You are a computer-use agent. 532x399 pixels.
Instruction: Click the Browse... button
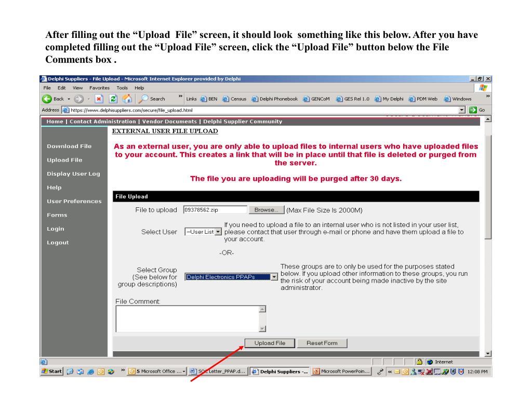click(x=266, y=210)
